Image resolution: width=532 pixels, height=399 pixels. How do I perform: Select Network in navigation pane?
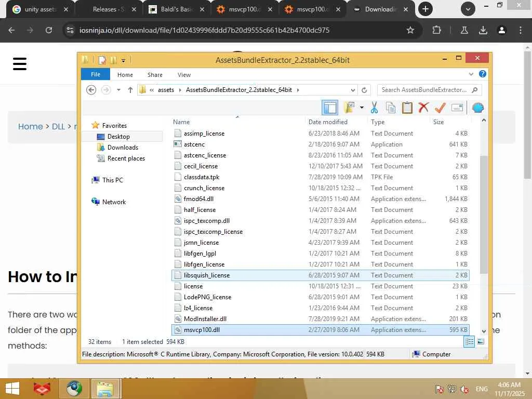click(x=114, y=202)
